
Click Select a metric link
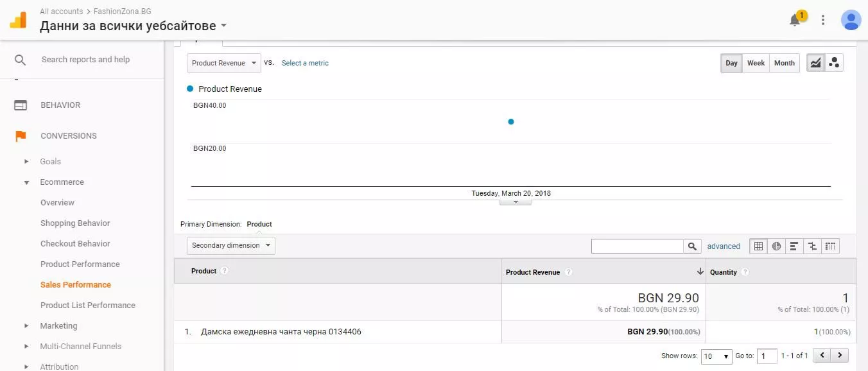point(305,63)
